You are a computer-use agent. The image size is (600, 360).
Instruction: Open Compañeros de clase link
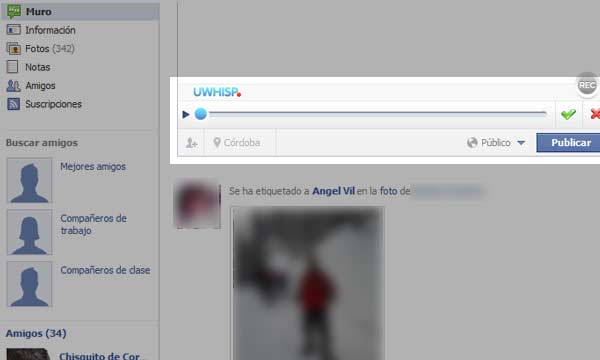tap(105, 270)
